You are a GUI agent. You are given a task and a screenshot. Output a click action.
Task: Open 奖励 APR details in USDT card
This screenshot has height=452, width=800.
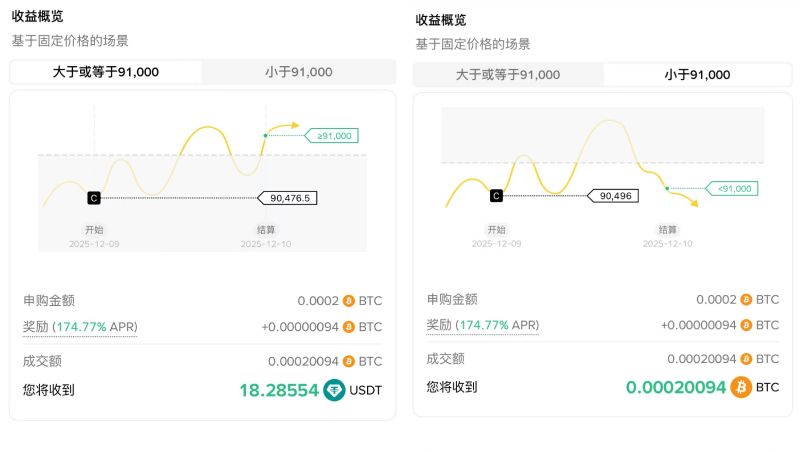80,327
